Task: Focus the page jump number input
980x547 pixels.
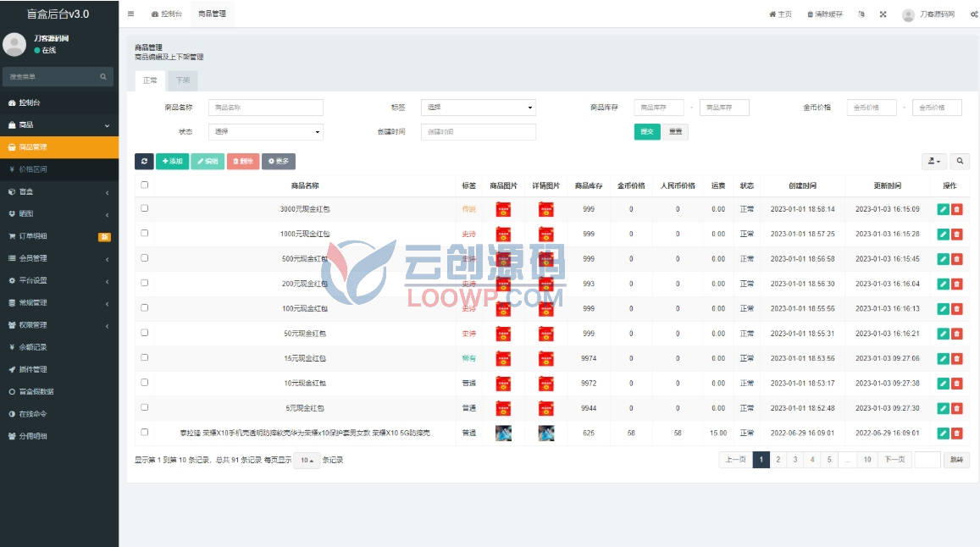Action: (927, 460)
